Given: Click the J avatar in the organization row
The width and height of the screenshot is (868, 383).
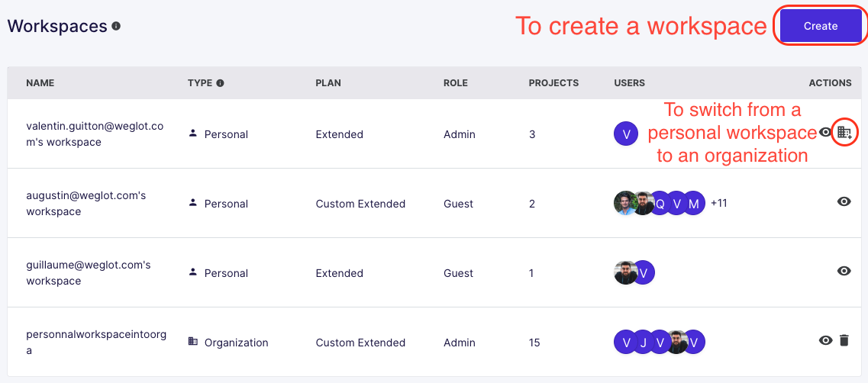Looking at the screenshot, I should (x=644, y=343).
